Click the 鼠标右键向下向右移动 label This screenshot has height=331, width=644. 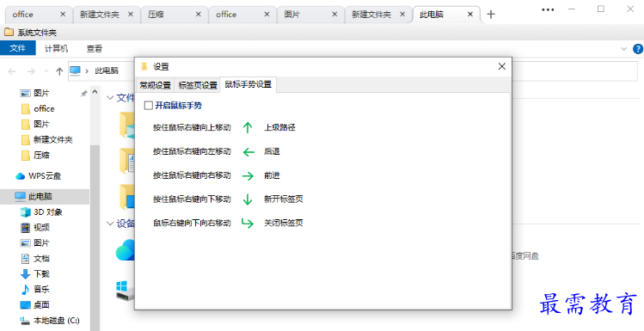click(x=193, y=223)
